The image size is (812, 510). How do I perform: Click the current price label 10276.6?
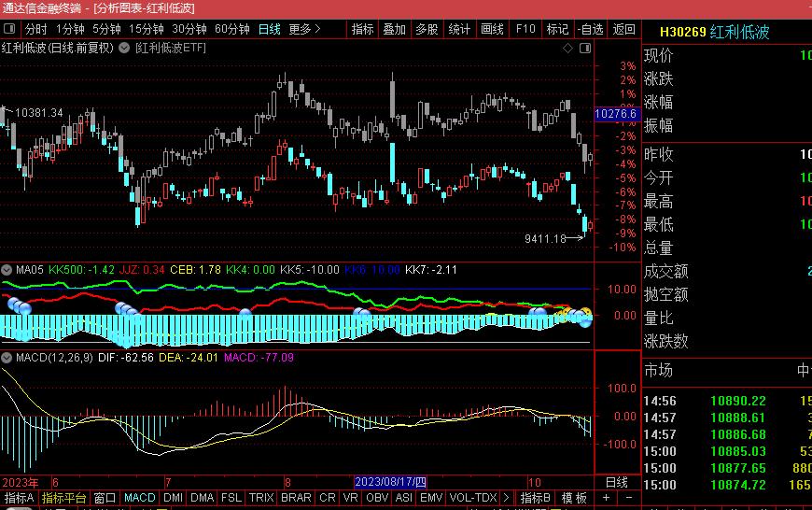coord(616,114)
